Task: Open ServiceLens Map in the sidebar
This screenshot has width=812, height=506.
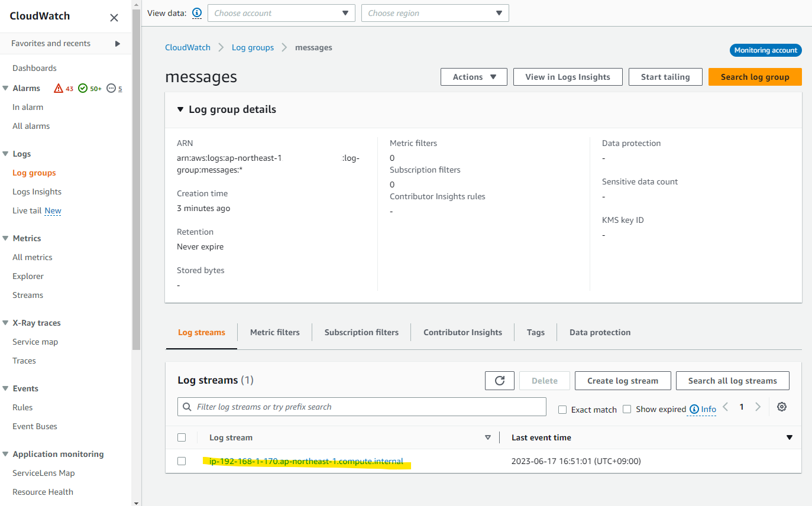Action: pyautogui.click(x=44, y=473)
